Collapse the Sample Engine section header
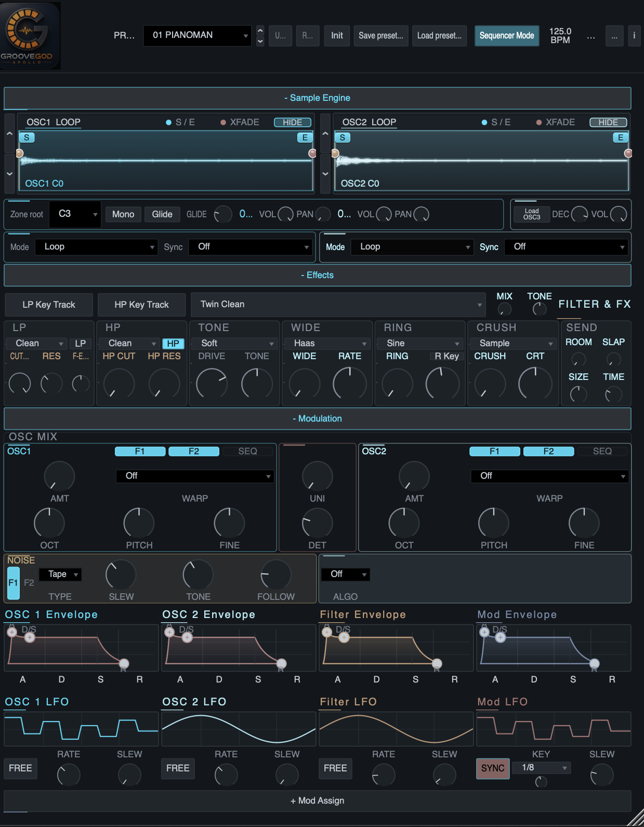This screenshot has width=644, height=827. click(x=318, y=98)
